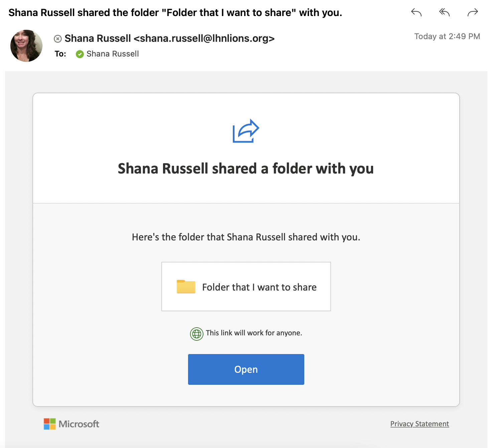Open the Privacy Statement link
This screenshot has width=488, height=448.
point(420,424)
